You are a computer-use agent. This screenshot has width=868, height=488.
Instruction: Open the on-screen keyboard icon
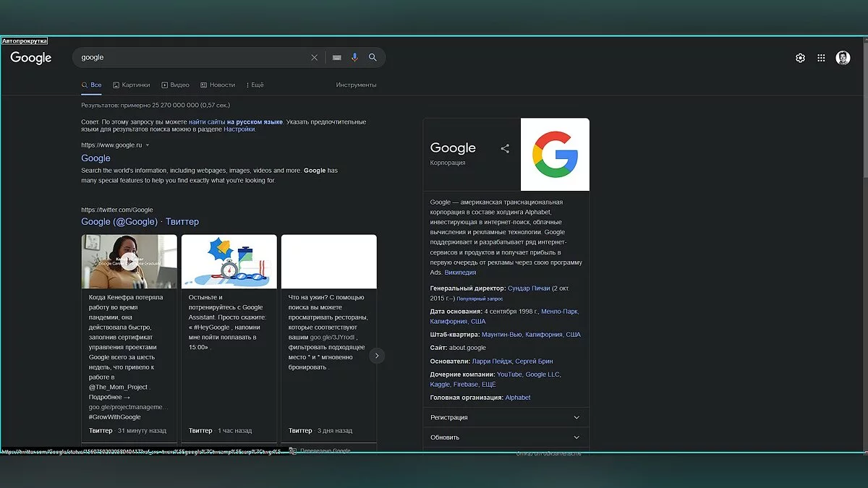pos(337,58)
